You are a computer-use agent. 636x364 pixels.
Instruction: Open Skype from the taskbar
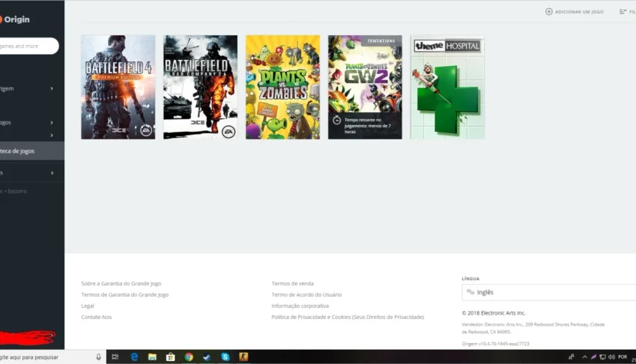225,357
